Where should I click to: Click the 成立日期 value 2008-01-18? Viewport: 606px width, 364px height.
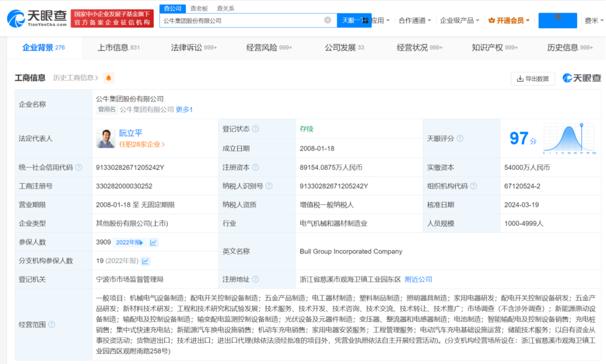[x=317, y=148]
